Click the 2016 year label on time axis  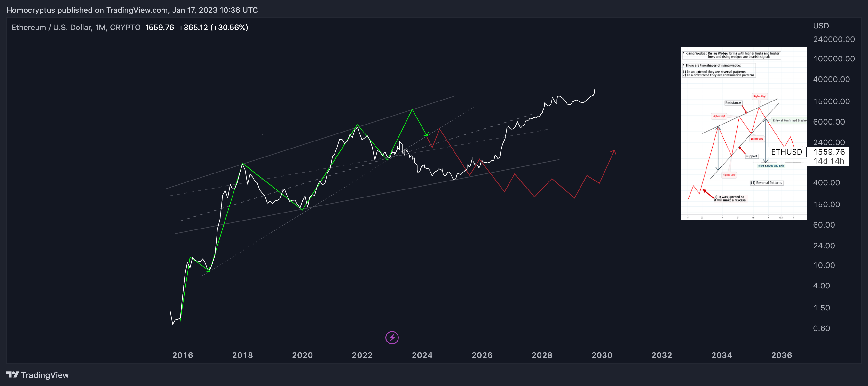click(183, 355)
